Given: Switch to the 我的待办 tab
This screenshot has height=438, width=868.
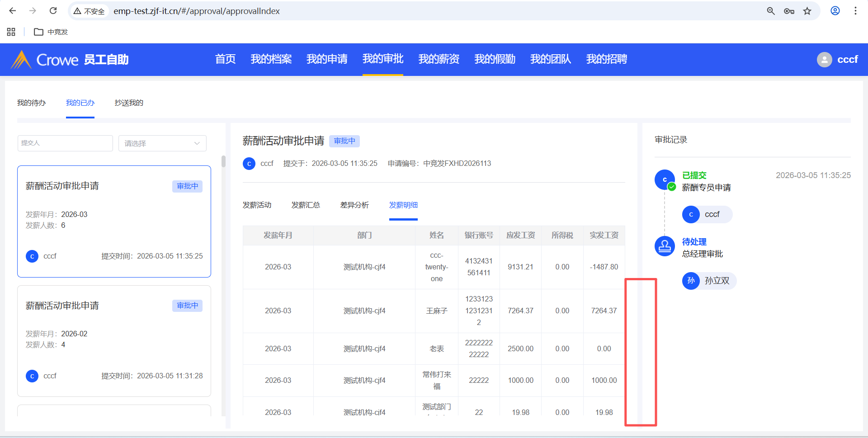Looking at the screenshot, I should [x=31, y=103].
